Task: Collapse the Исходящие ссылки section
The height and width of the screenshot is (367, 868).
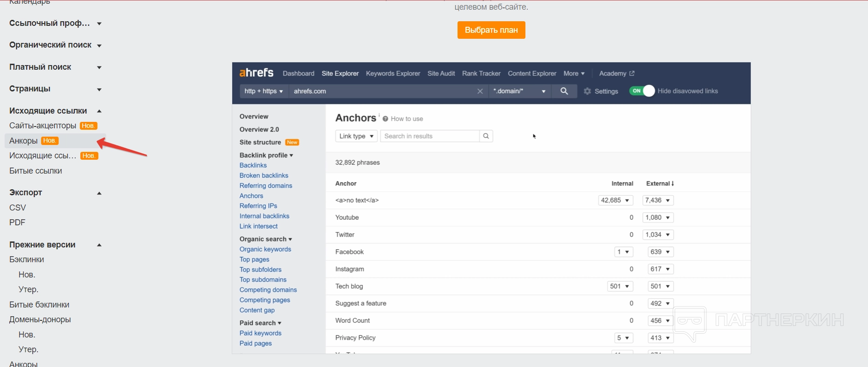Action: [x=99, y=111]
